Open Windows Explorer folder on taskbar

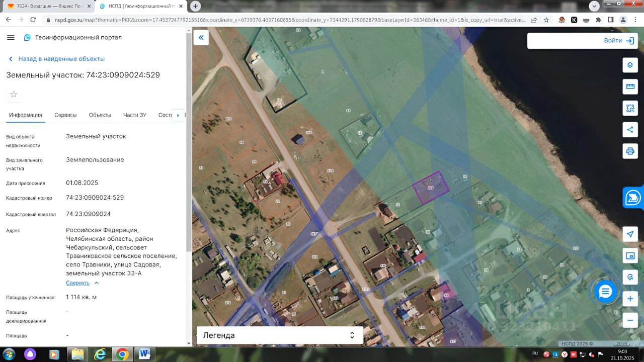pos(77,354)
